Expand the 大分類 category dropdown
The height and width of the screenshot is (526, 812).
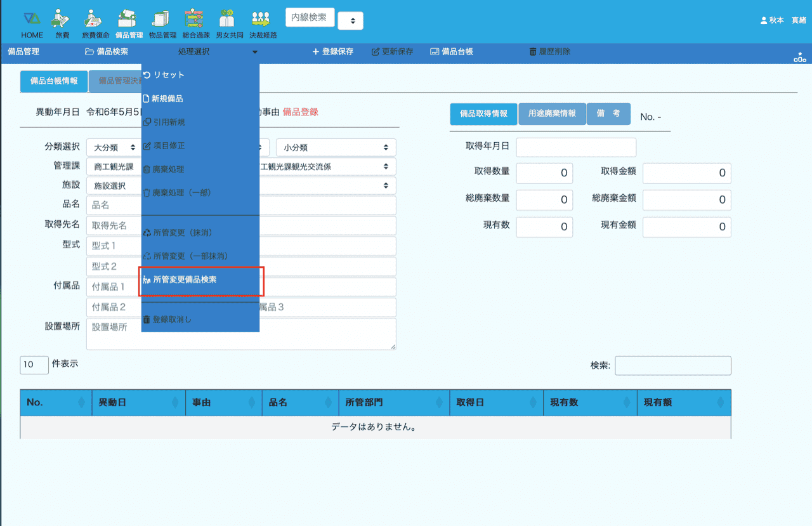coord(114,147)
